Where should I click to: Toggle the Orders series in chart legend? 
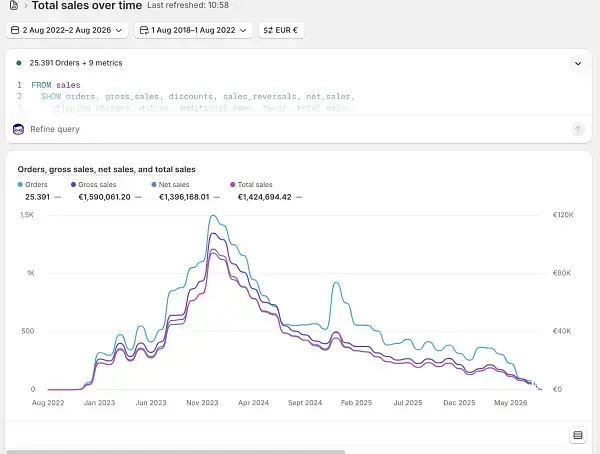click(33, 185)
